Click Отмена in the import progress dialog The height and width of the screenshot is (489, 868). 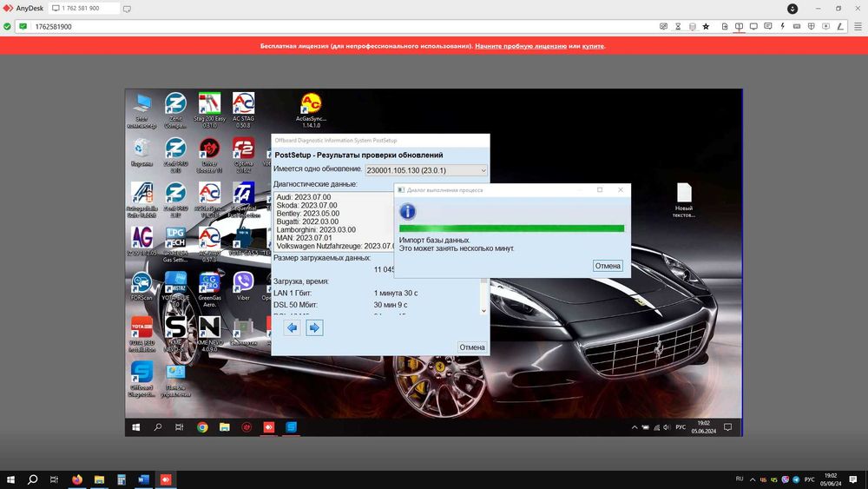coord(608,266)
